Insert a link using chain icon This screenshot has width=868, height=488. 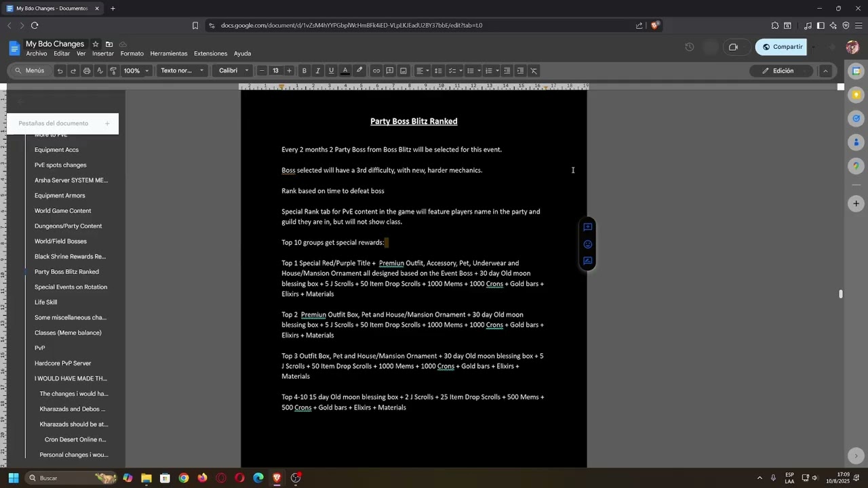[376, 70]
